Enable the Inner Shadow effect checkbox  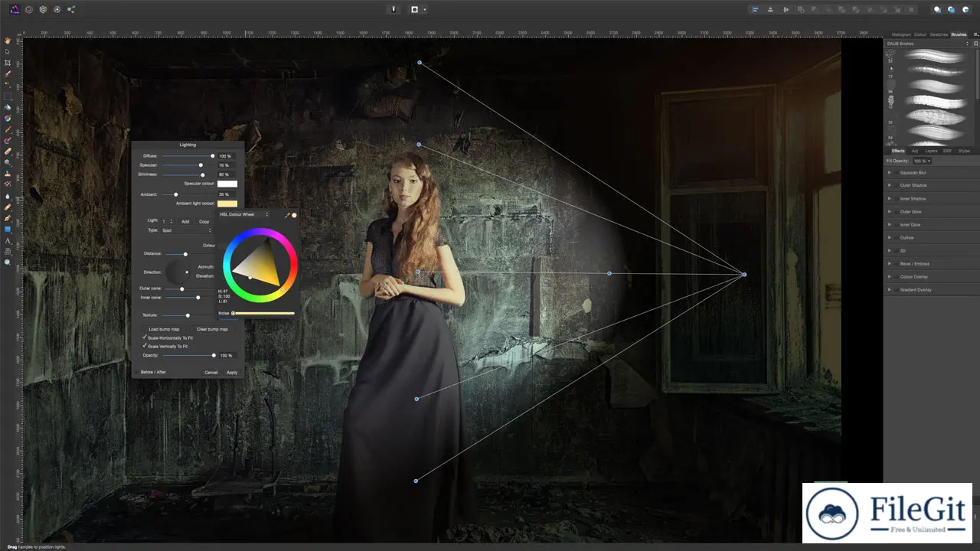pos(896,198)
